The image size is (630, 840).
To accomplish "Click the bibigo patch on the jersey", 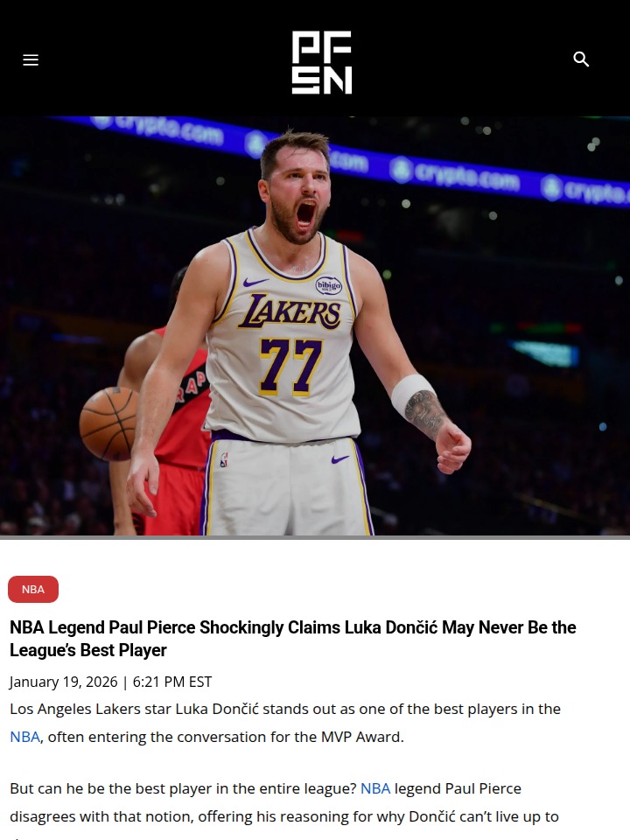I will point(328,285).
